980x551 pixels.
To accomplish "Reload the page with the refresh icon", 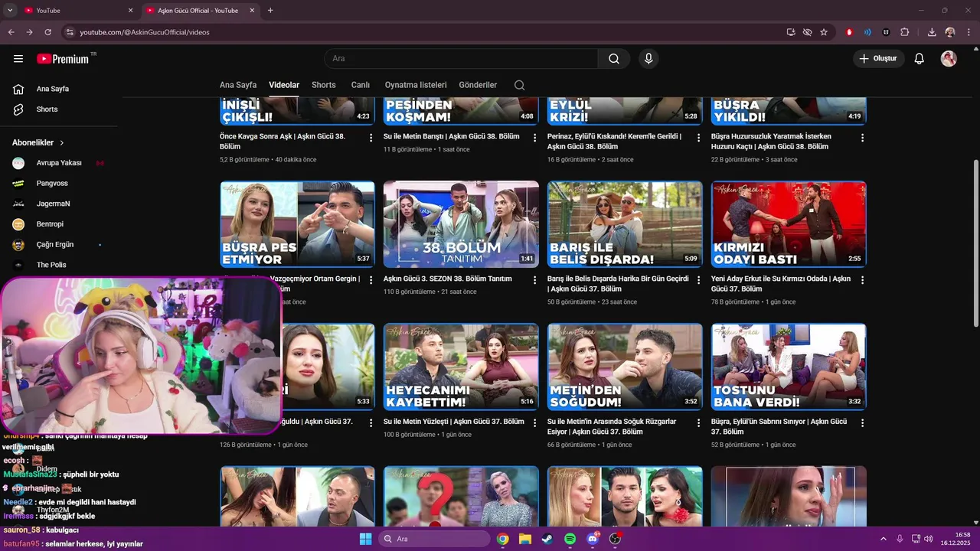I will (x=47, y=32).
